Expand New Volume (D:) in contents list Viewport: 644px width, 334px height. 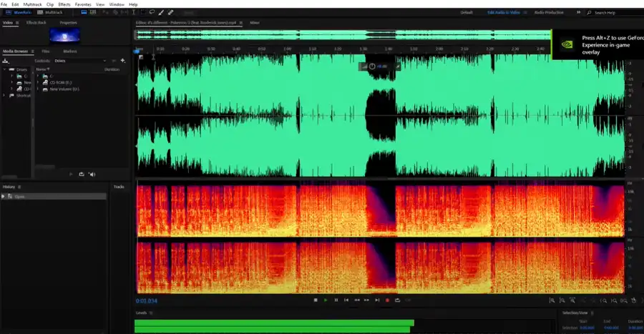38,89
